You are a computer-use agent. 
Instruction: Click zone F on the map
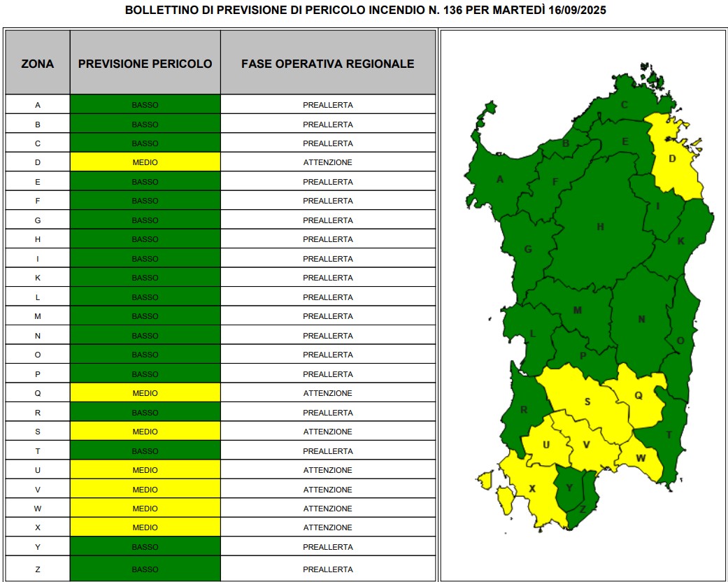555,182
